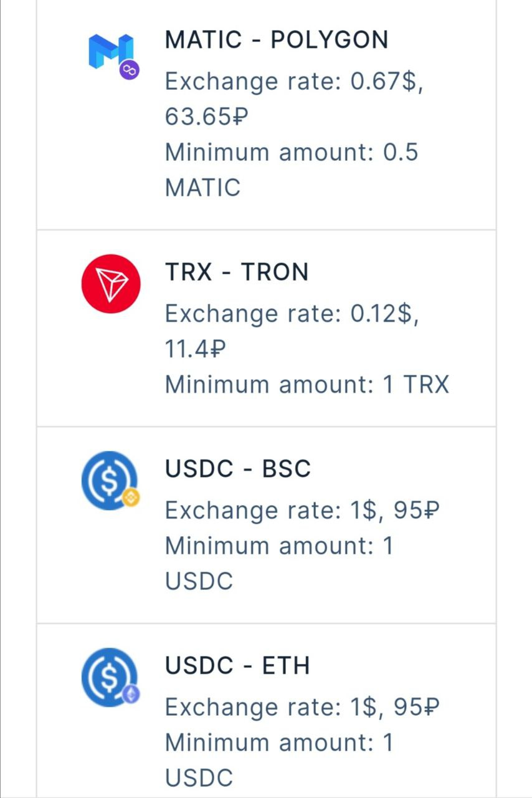Click the USDC coin icon for ETH
Screen dimensions: 532x798
[x=108, y=676]
